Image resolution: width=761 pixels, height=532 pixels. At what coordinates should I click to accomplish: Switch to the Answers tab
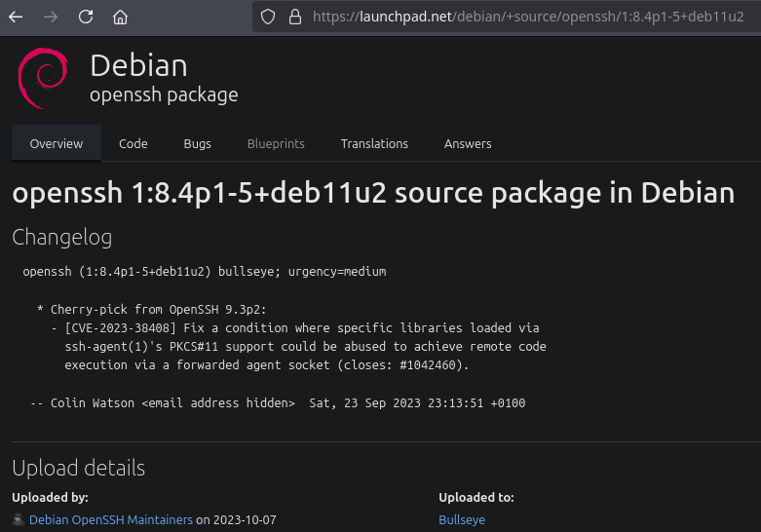tap(468, 143)
